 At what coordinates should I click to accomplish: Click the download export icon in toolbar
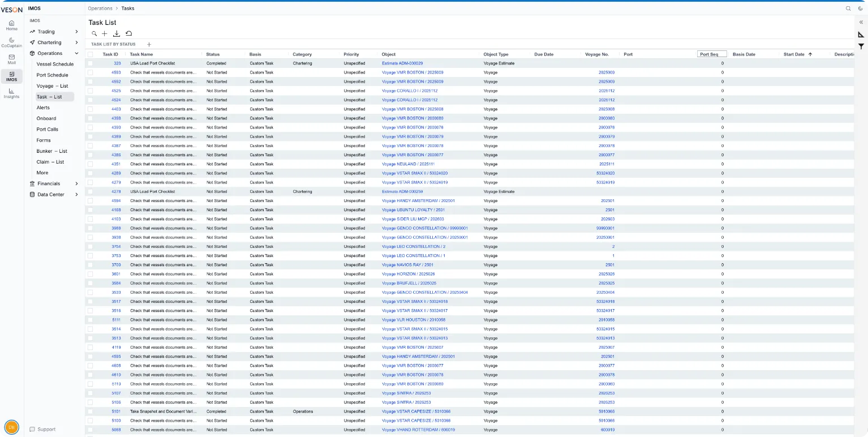(x=117, y=34)
